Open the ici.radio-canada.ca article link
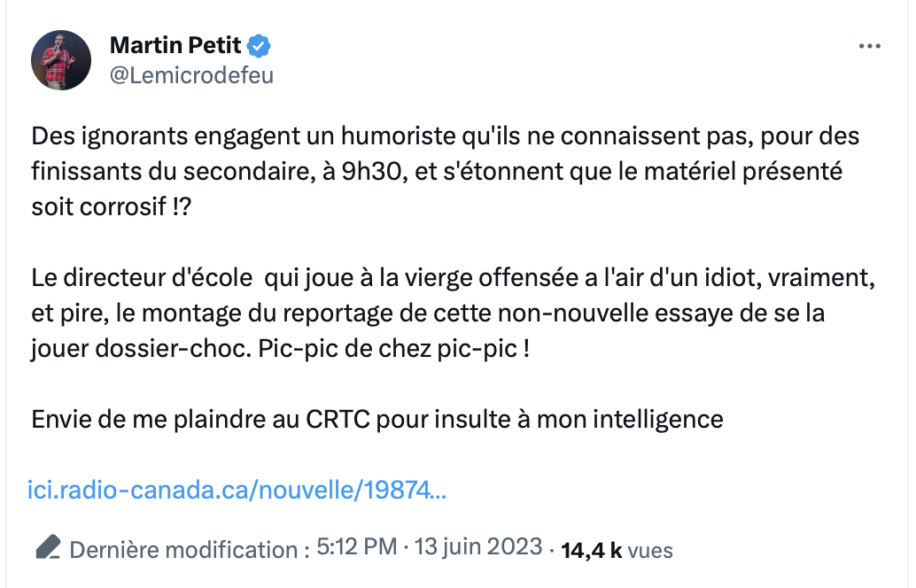 coord(237,490)
